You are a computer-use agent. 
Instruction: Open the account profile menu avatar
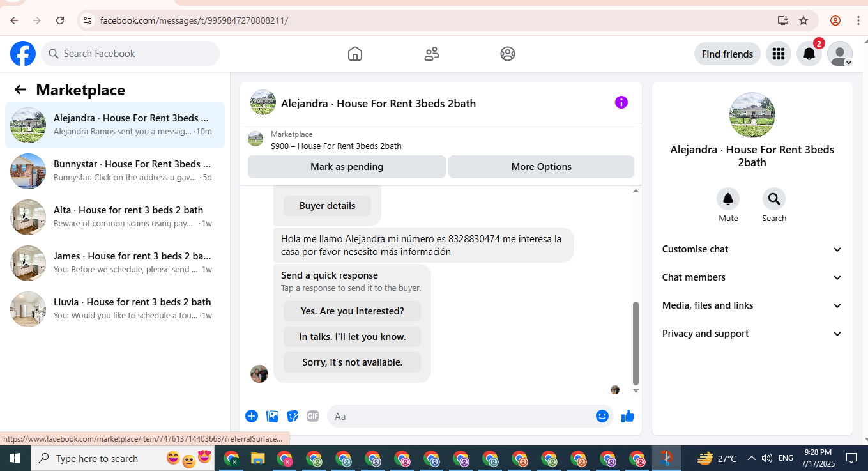[840, 54]
